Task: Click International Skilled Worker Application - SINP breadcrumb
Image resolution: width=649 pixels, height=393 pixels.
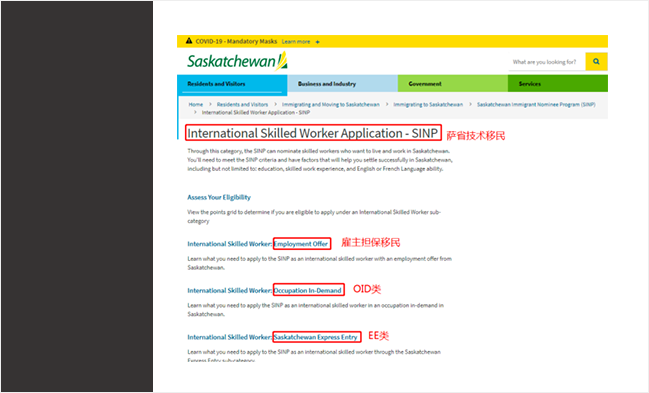Action: pos(256,113)
